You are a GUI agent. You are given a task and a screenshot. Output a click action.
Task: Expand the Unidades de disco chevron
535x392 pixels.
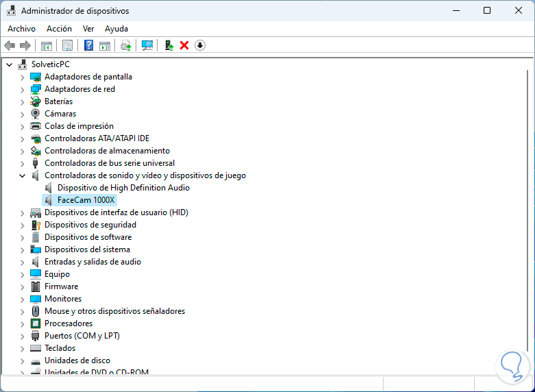click(x=22, y=361)
